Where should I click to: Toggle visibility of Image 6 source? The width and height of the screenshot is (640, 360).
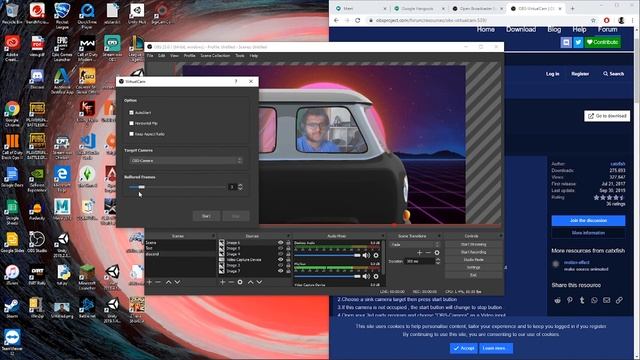coord(280,242)
